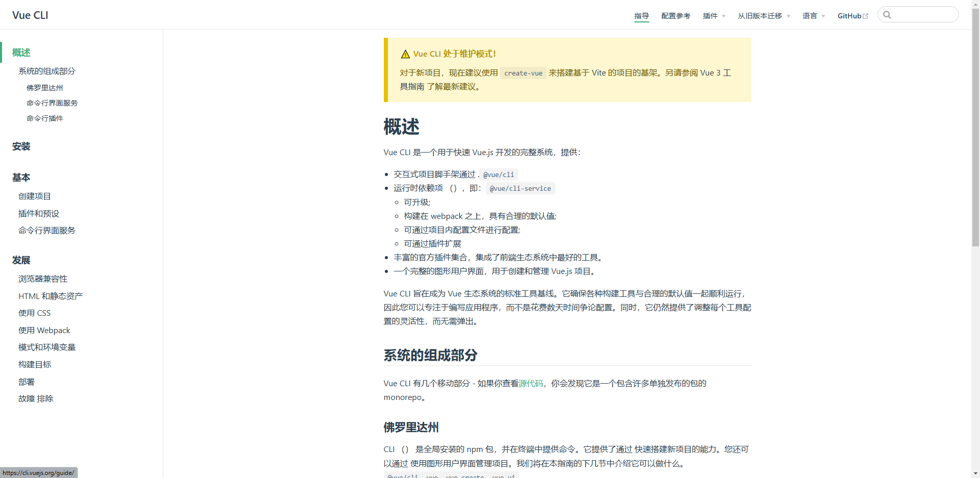Open sidebar sub-item 命令行插件

pos(45,118)
